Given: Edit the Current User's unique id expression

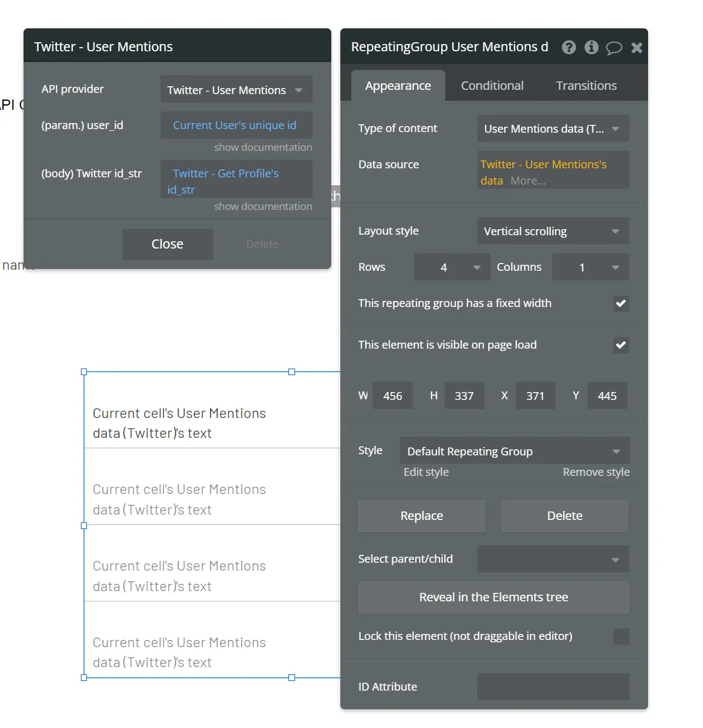Looking at the screenshot, I should 237,125.
